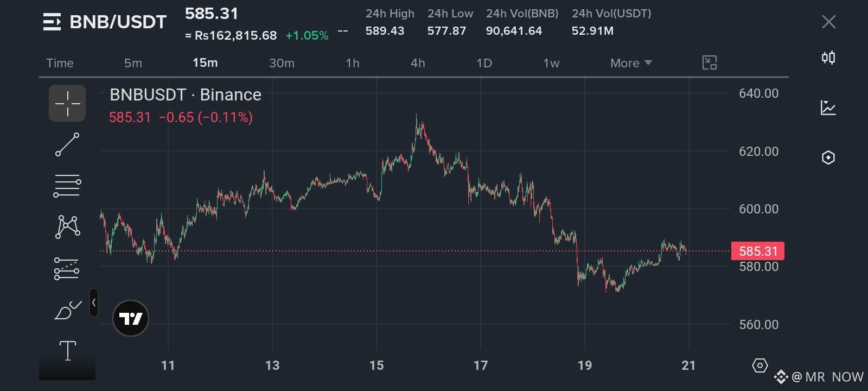Click the TradingView logo badge
Viewport: 868px width, 391px height.
(131, 318)
